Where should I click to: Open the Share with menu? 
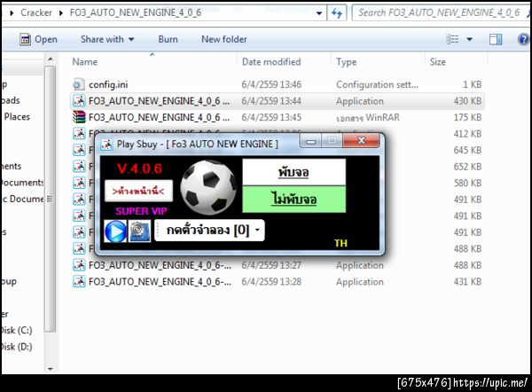point(107,39)
